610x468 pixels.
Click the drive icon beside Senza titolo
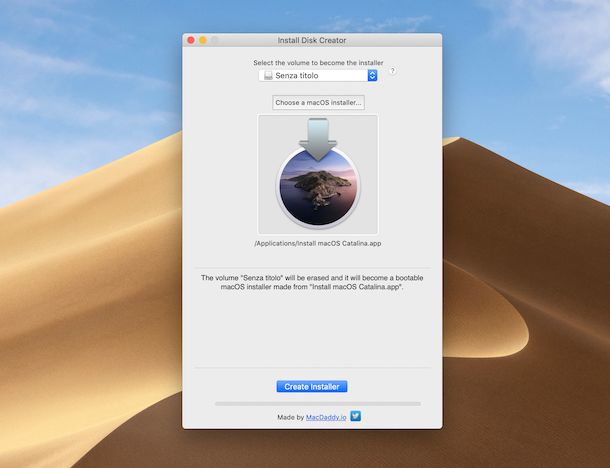tap(268, 75)
